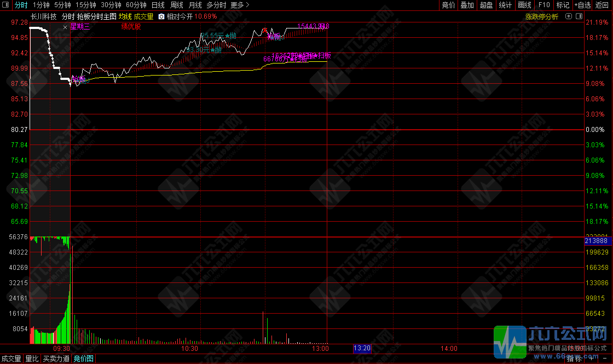Select the 买卖力道 bottom tab
The height and width of the screenshot is (364, 613).
tap(56, 359)
